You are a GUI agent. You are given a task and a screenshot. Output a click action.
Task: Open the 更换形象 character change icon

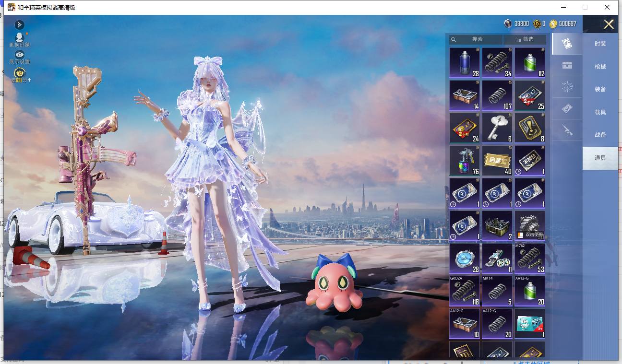coord(20,37)
